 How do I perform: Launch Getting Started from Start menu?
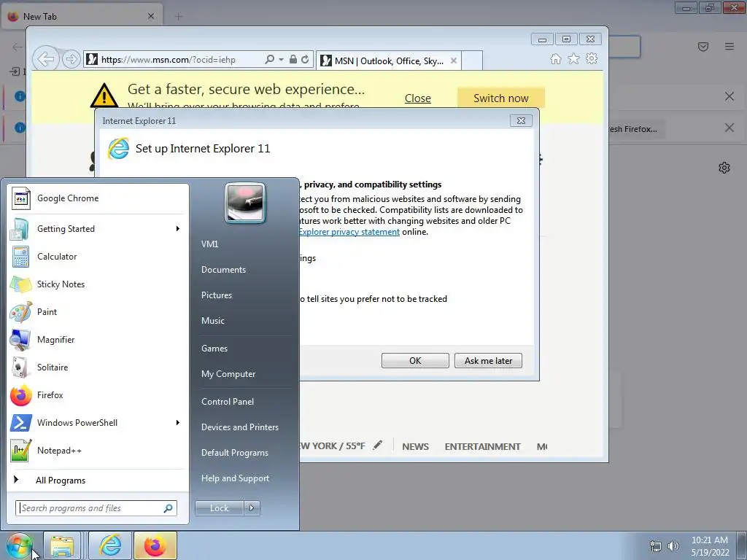point(98,229)
